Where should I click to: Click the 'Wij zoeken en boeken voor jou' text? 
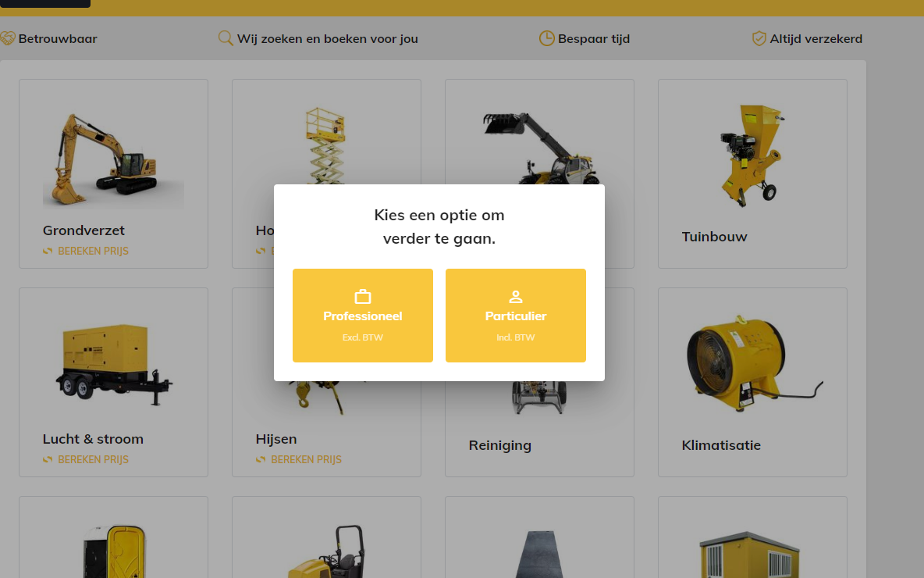pos(328,39)
